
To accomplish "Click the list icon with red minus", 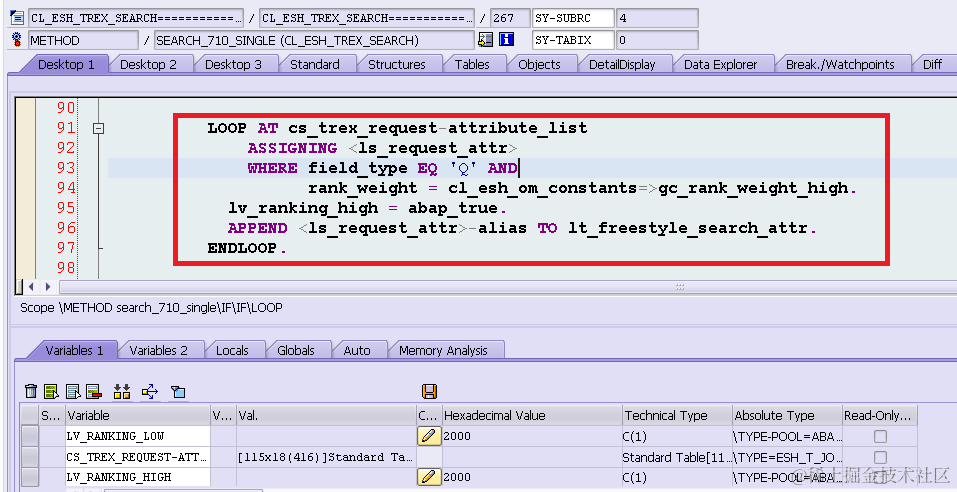I will [94, 391].
